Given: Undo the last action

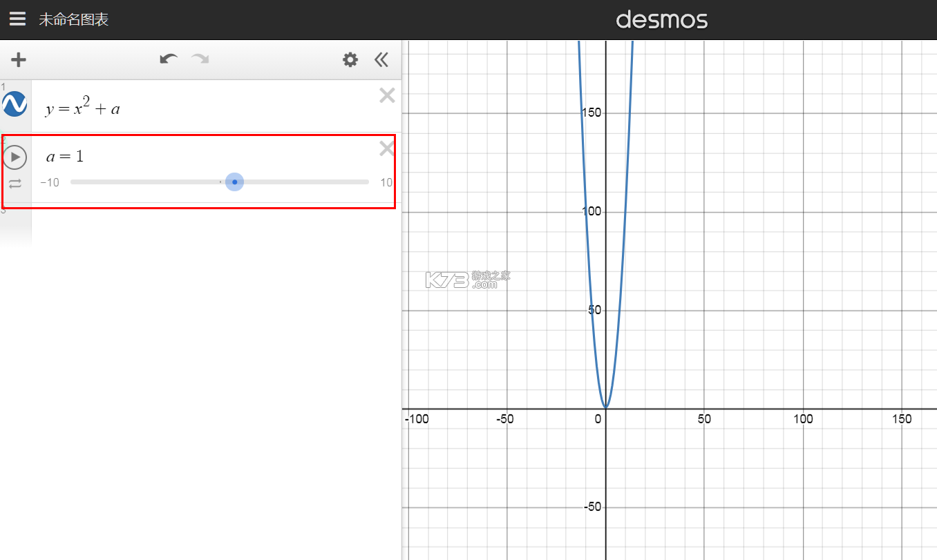Looking at the screenshot, I should tap(169, 59).
